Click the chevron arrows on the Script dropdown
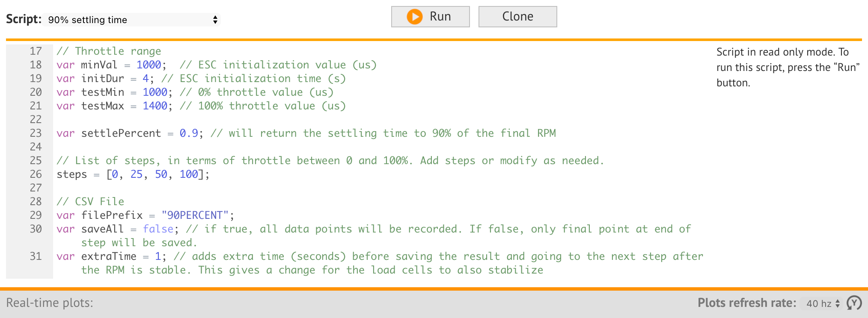This screenshot has height=318, width=868. click(x=215, y=20)
